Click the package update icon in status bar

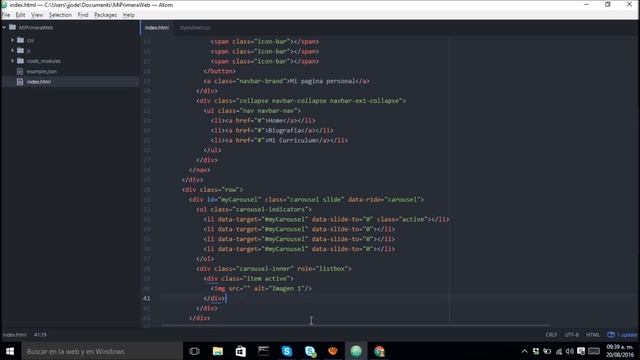click(611, 335)
